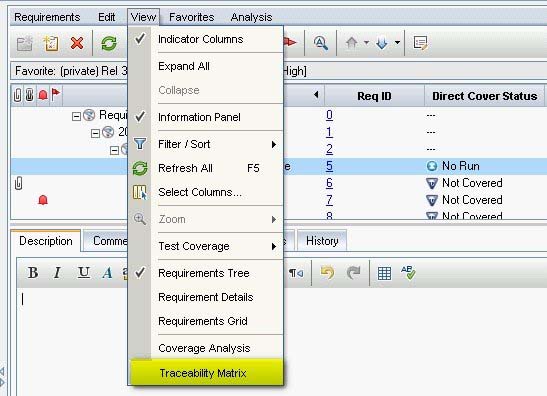The width and height of the screenshot is (547, 396).
Task: Click the green Refresh toolbar icon
Action: coord(109,44)
